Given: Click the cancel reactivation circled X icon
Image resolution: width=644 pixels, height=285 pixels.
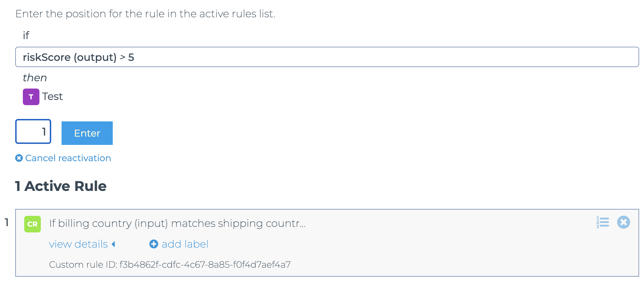Looking at the screenshot, I should [x=19, y=158].
